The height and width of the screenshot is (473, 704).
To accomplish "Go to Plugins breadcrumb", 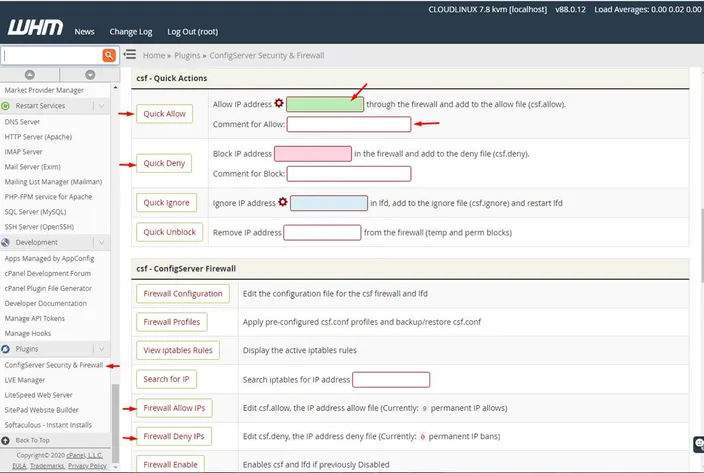I will [187, 56].
